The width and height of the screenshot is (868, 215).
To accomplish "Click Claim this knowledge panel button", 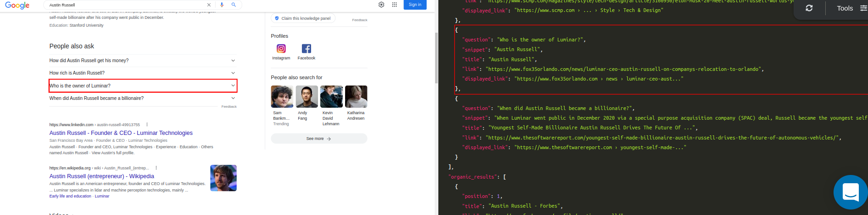I will coord(303,18).
